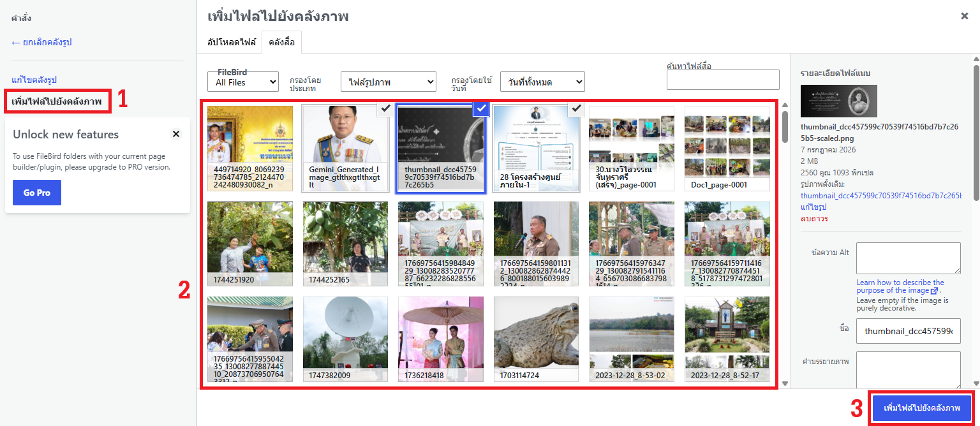Click the คำบรรยายภาพ caption text area
980x426 pixels.
(x=909, y=369)
